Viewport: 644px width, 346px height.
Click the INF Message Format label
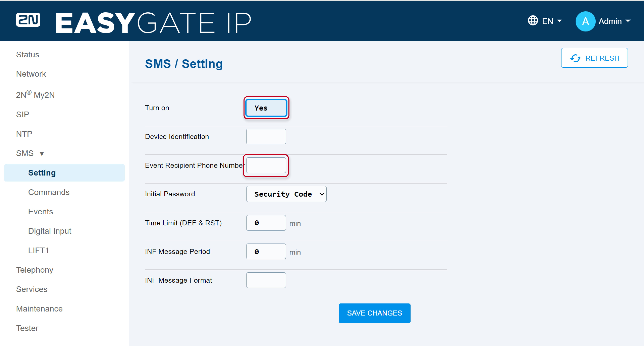click(x=178, y=280)
